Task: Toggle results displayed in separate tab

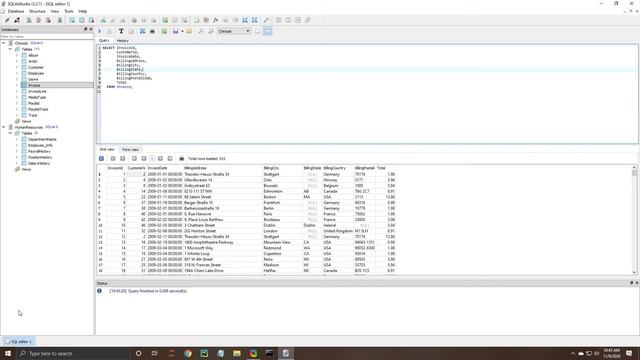Action: click(258, 31)
